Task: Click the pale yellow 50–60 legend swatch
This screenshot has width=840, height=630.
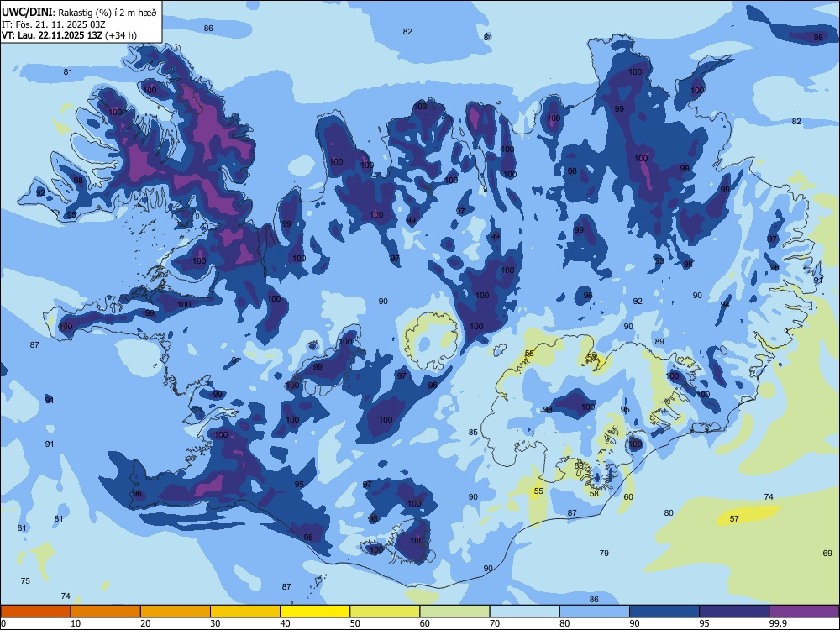Action: click(x=385, y=612)
